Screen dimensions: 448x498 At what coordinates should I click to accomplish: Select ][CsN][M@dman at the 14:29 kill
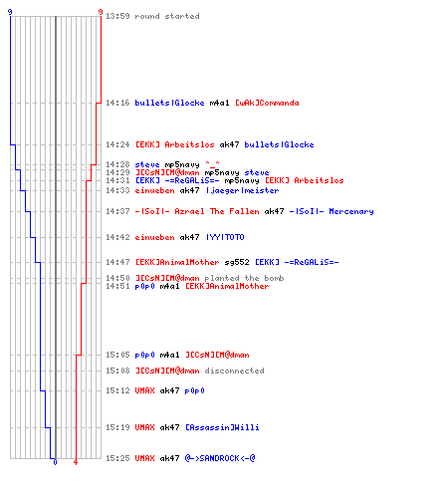click(167, 172)
